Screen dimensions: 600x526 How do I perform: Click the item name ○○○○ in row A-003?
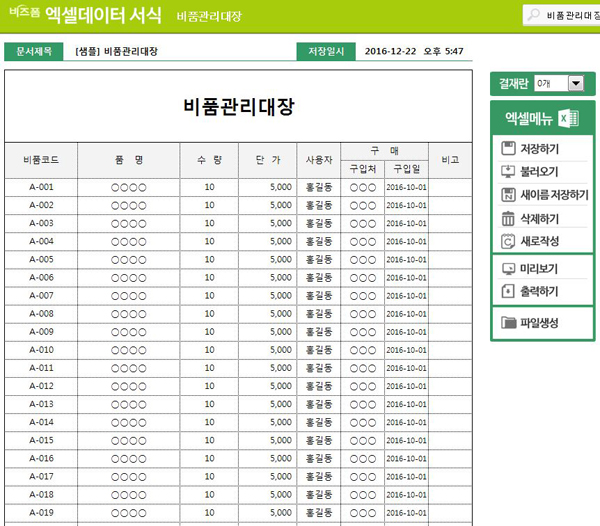point(129,223)
